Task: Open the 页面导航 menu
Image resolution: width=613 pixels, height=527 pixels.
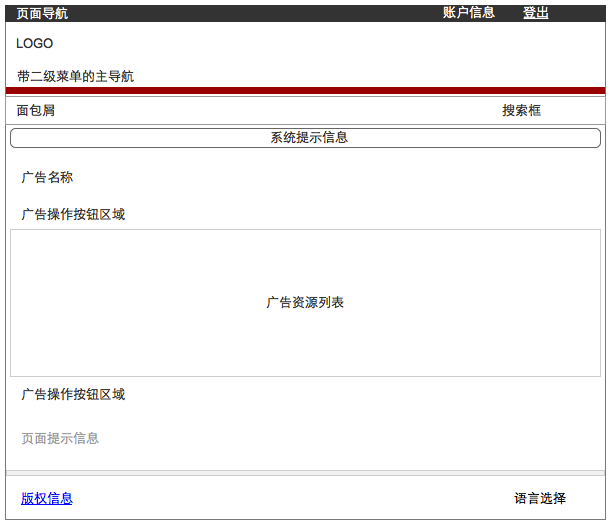Action: tap(42, 13)
